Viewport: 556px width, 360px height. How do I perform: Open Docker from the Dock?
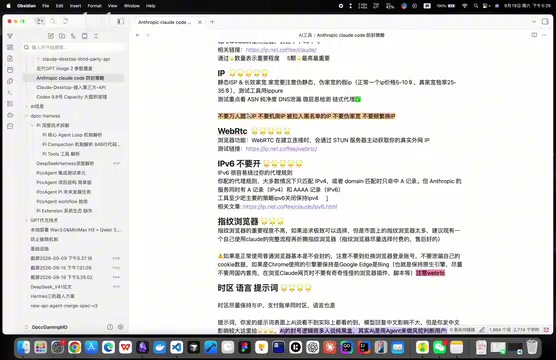160,347
